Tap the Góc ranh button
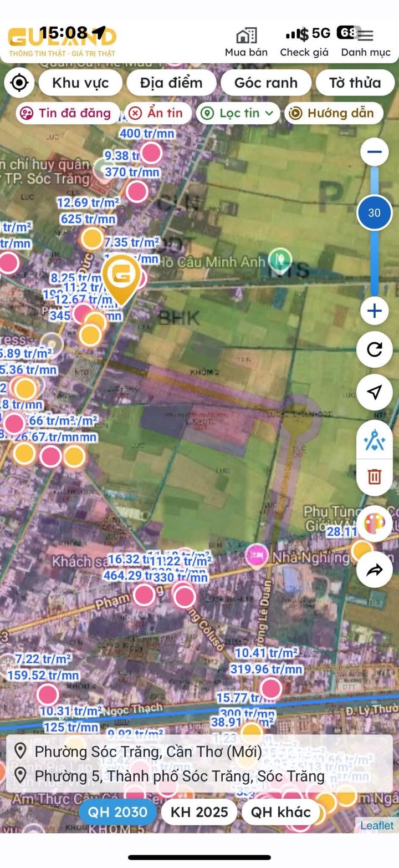Screen dimensions: 399x868 click(266, 83)
